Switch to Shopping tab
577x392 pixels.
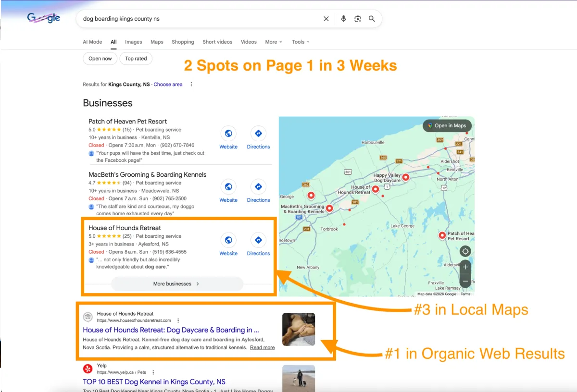[x=183, y=42]
